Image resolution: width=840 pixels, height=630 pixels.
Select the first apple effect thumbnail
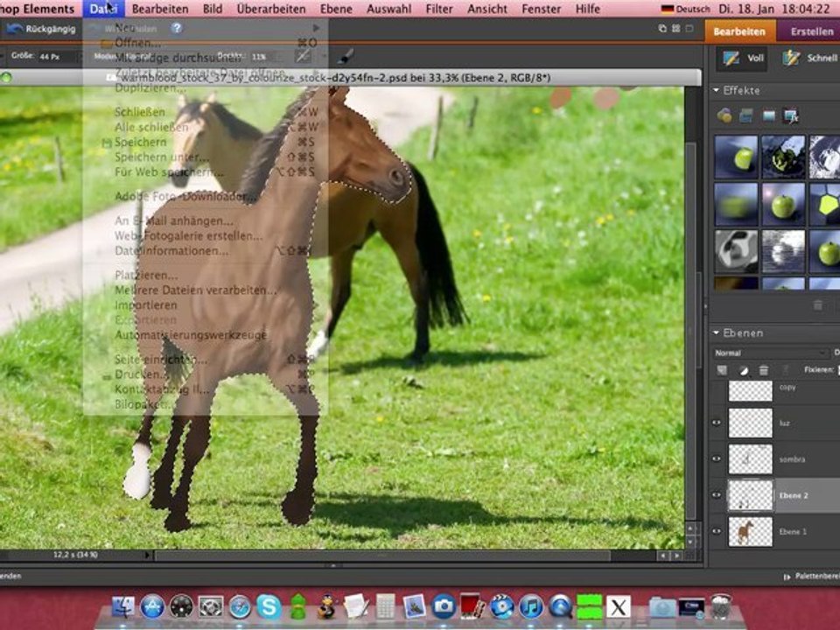click(736, 157)
